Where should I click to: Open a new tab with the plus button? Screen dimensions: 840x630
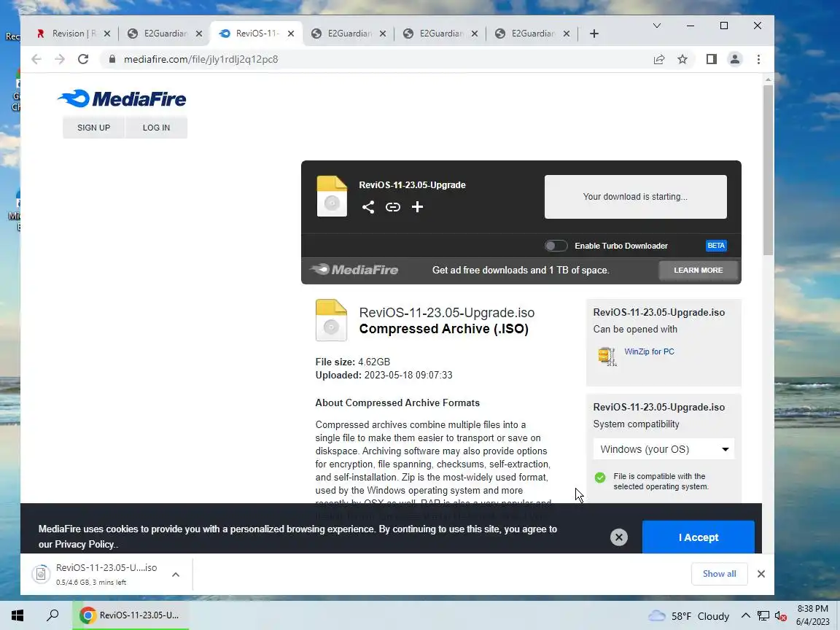coord(594,34)
